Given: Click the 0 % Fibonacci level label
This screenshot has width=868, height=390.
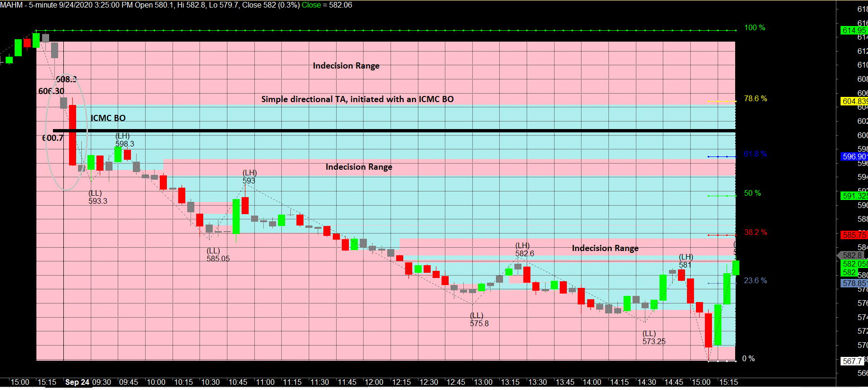Looking at the screenshot, I should click(748, 359).
